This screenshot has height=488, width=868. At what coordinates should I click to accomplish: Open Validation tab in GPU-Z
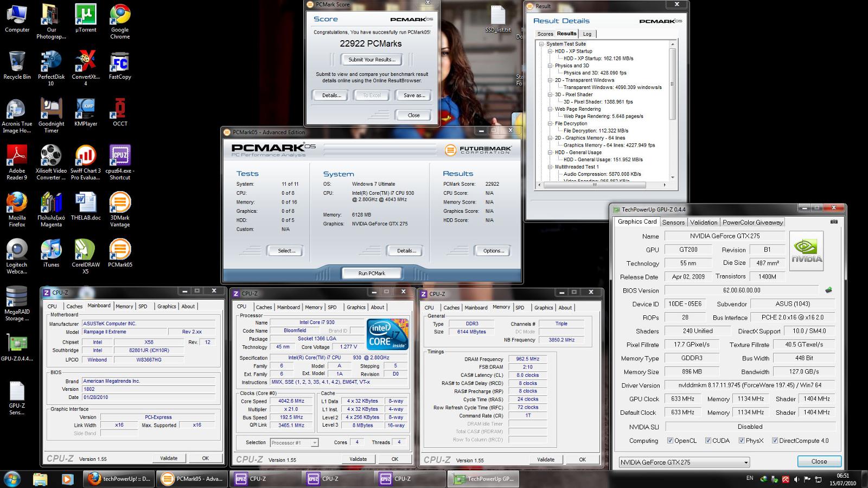(704, 222)
